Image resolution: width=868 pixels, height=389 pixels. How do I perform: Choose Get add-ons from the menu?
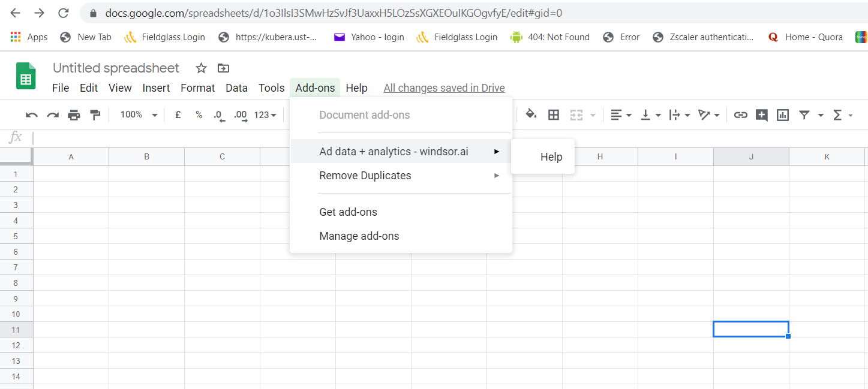point(349,212)
